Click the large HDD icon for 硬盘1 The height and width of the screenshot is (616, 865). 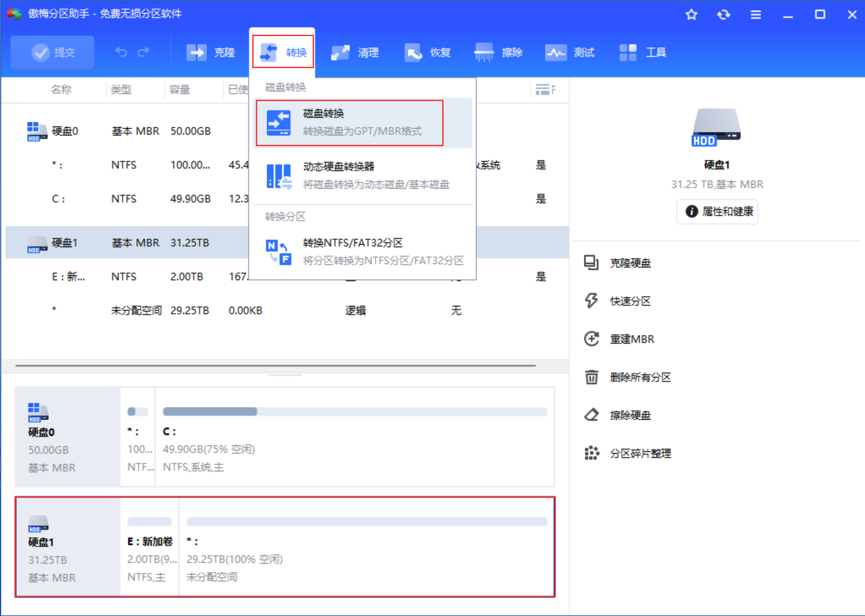click(x=717, y=127)
